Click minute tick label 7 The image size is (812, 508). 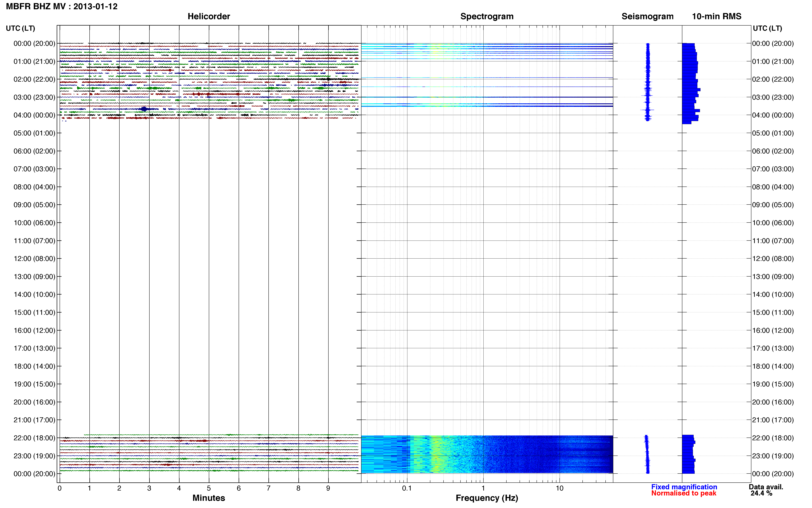point(269,488)
